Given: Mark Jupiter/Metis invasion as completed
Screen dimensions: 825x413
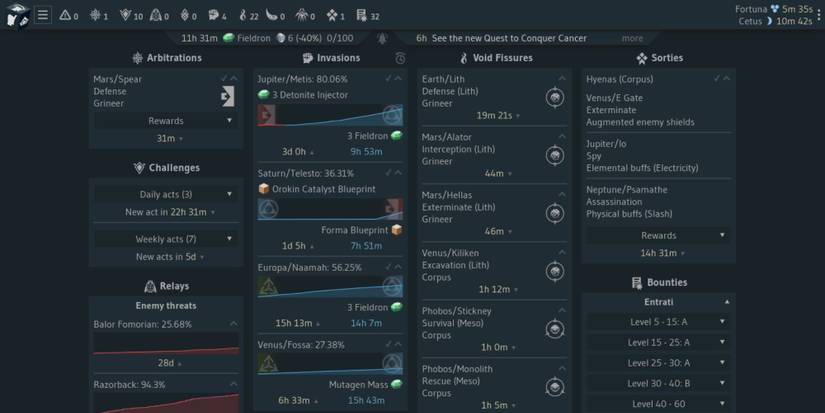Looking at the screenshot, I should [389, 78].
